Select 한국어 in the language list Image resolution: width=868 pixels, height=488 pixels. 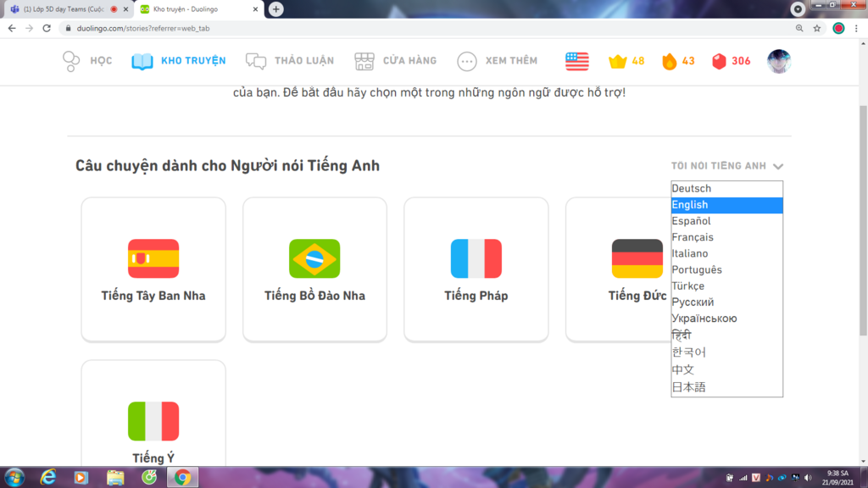(x=726, y=352)
